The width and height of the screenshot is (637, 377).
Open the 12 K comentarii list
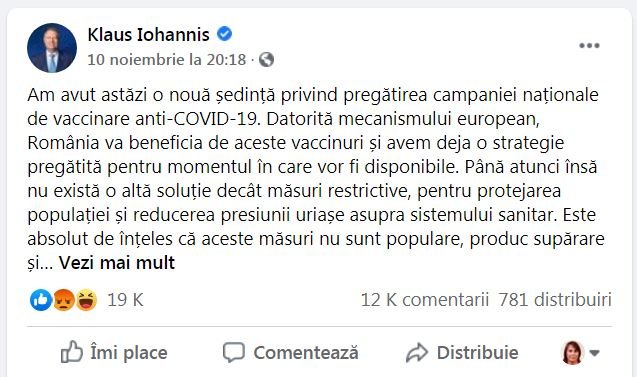[x=425, y=300]
